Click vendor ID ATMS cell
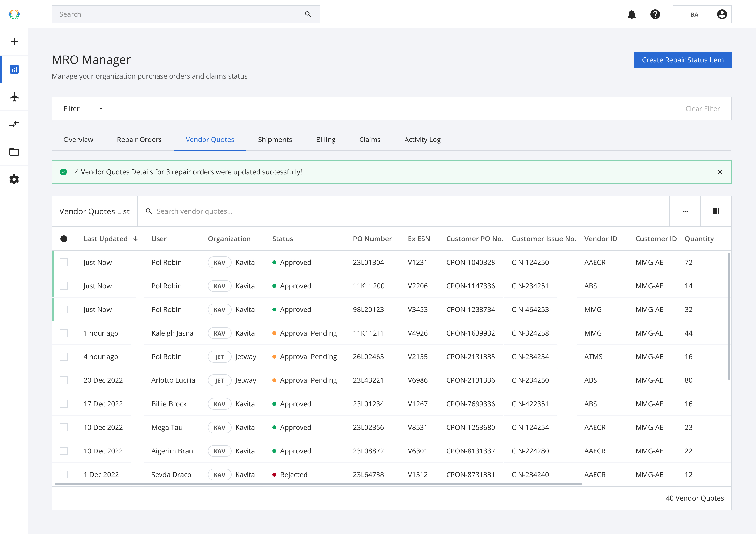Viewport: 756px width, 534px height. point(593,357)
